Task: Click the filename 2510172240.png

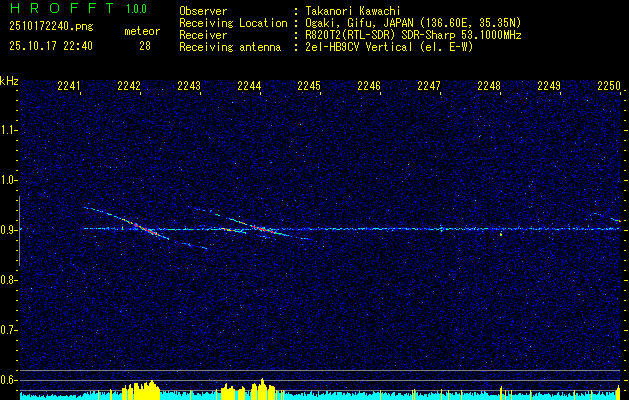Action: coord(51,27)
